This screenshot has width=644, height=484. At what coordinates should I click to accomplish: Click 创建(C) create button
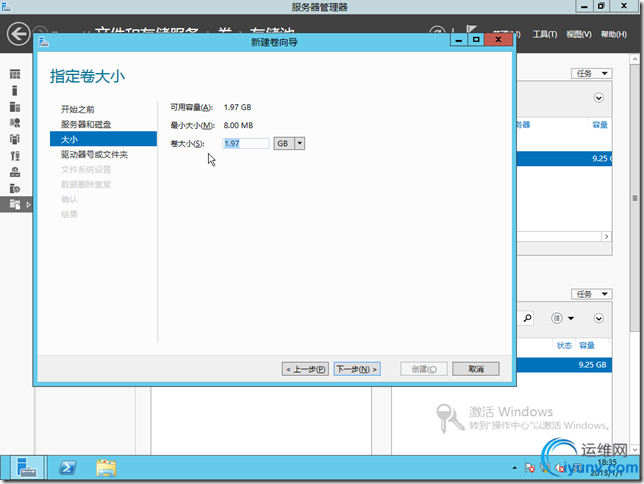click(x=424, y=369)
